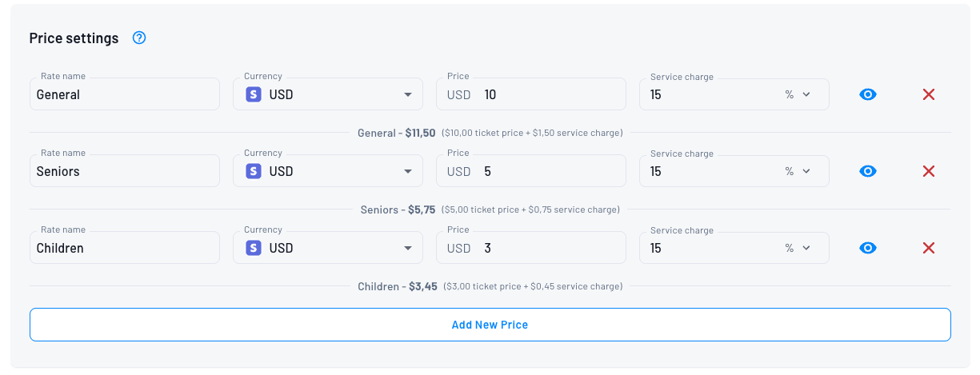Click the Add New Price button
Screen dimensions: 980x375
[x=490, y=325]
